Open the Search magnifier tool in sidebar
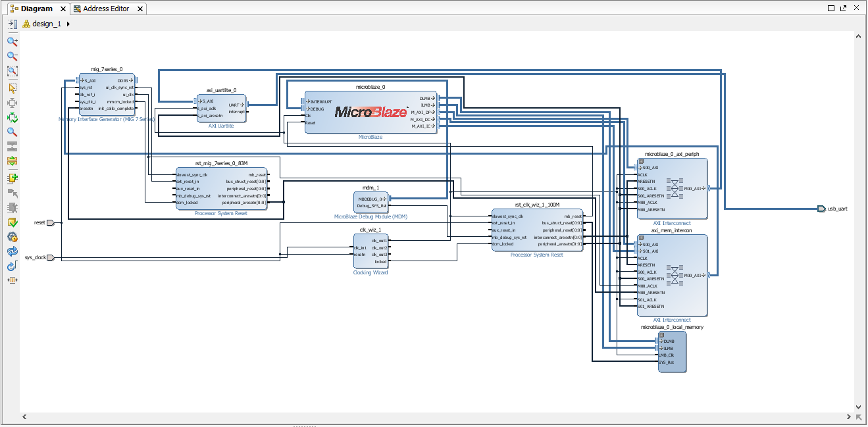Screen dimensions: 868x427 (x=12, y=132)
